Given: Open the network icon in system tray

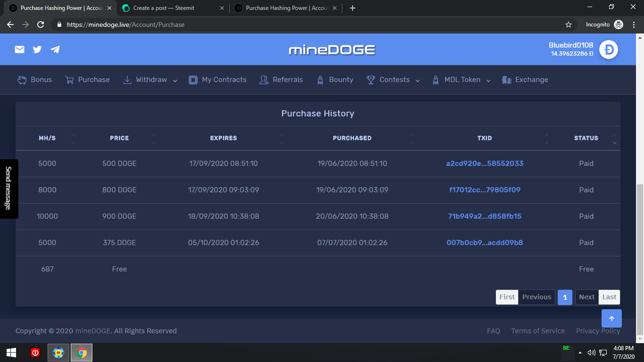Looking at the screenshot, I should point(603,353).
